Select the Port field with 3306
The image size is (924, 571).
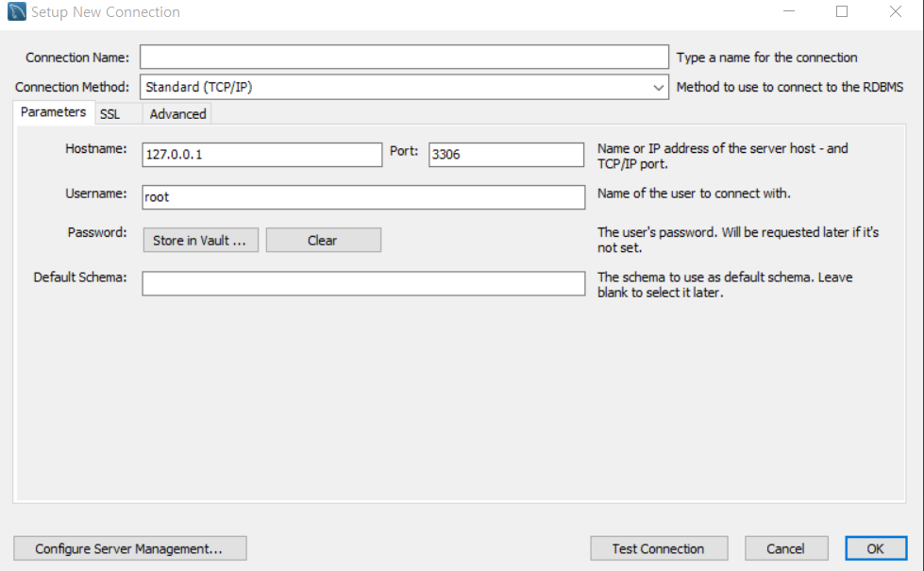tap(506, 155)
